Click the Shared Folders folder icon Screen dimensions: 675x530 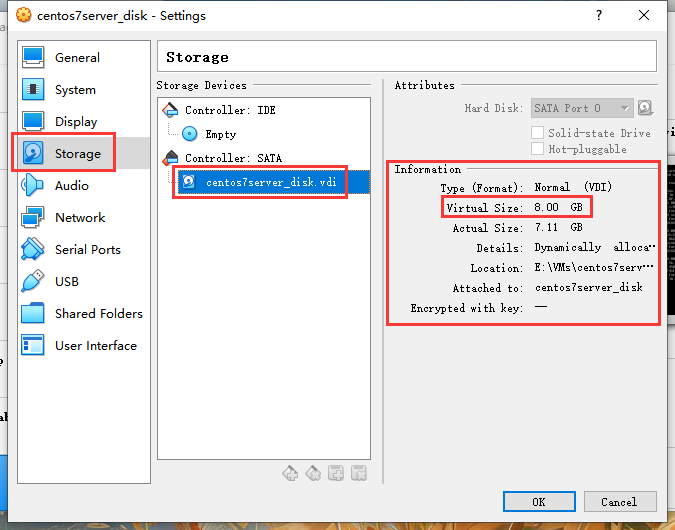click(x=33, y=313)
